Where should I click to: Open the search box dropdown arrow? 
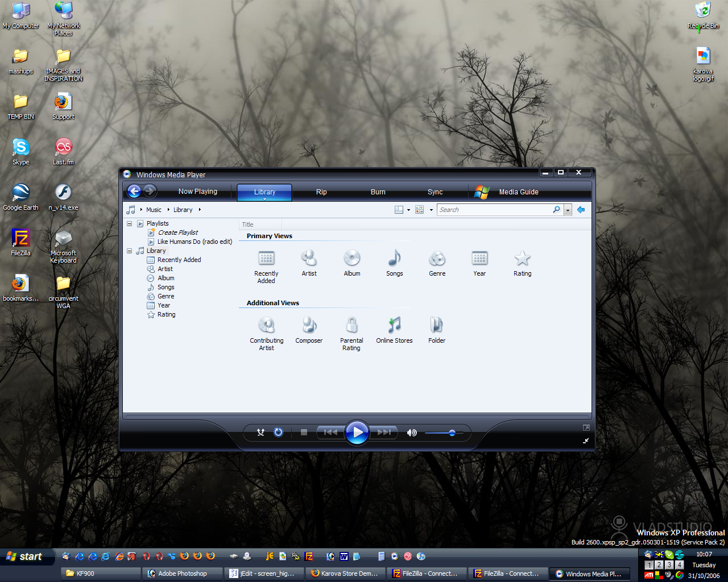point(568,210)
